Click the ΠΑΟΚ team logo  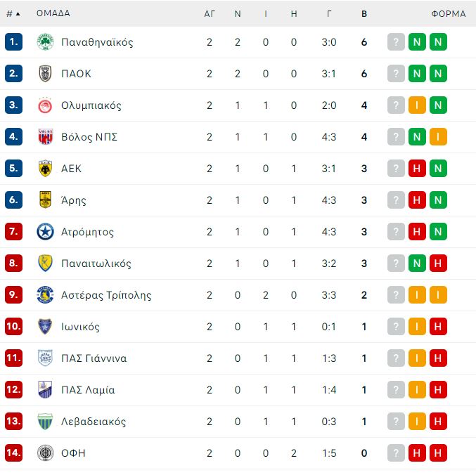tap(45, 73)
